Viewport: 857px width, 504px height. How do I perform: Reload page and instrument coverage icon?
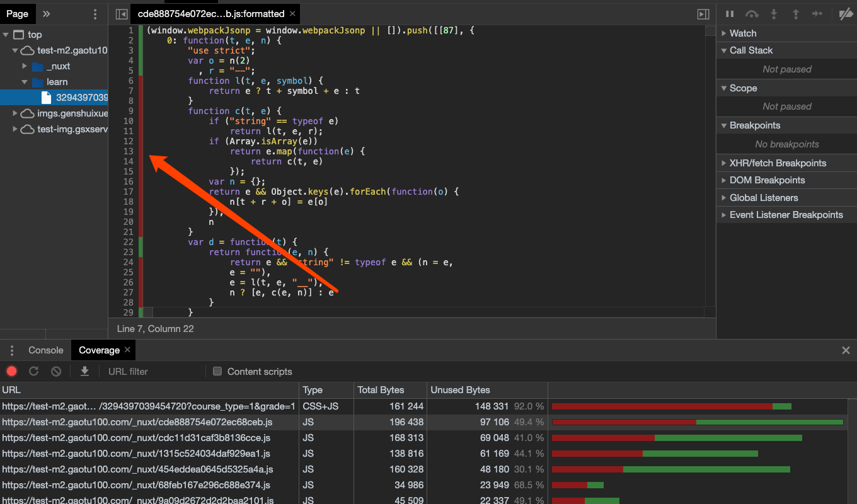point(34,372)
